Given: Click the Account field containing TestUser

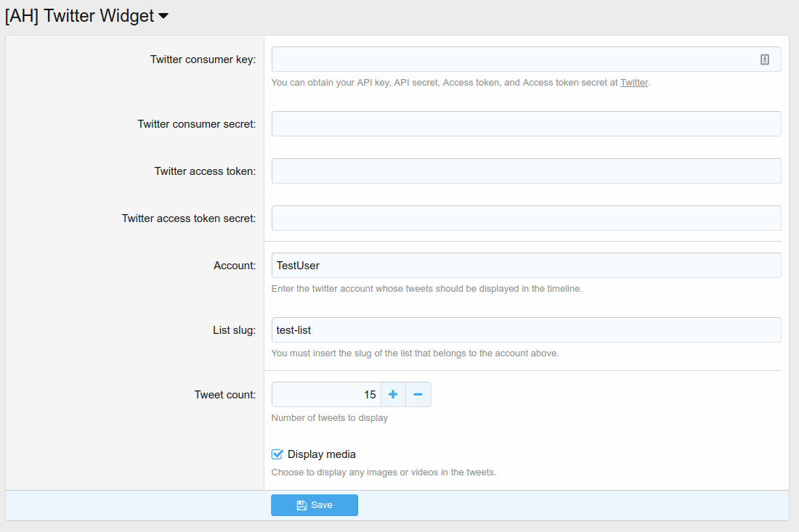Looking at the screenshot, I should pos(526,266).
